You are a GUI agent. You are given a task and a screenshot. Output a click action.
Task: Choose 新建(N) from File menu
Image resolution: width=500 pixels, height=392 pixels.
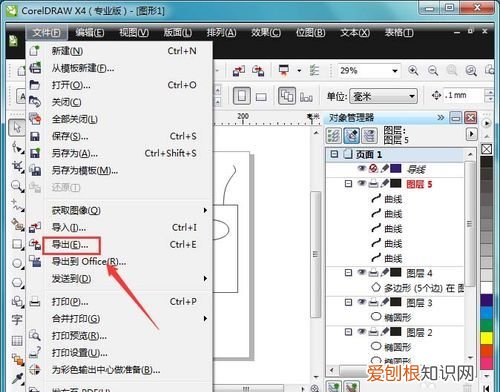click(x=119, y=51)
